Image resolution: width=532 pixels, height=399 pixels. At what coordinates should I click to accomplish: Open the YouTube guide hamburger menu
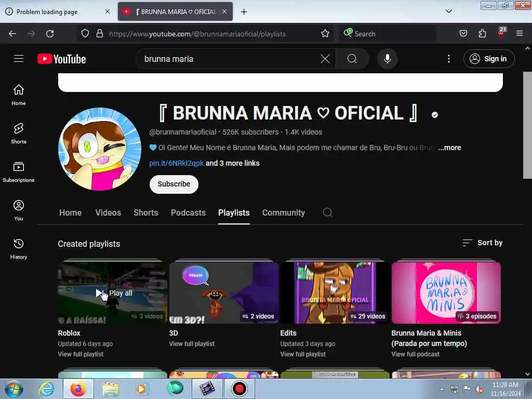[x=19, y=59]
